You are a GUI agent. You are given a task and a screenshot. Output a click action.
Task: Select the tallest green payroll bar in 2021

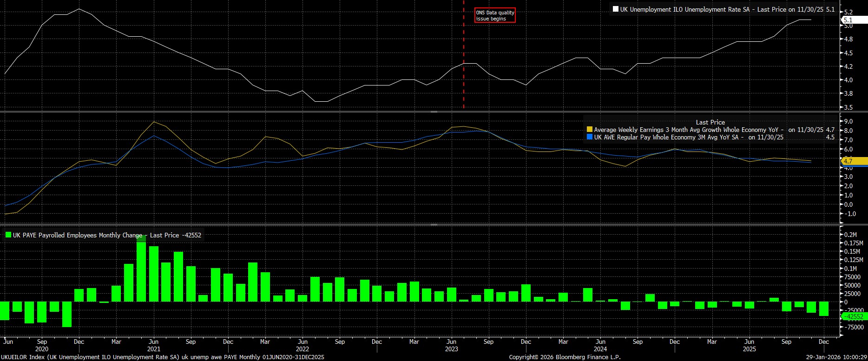141,269
